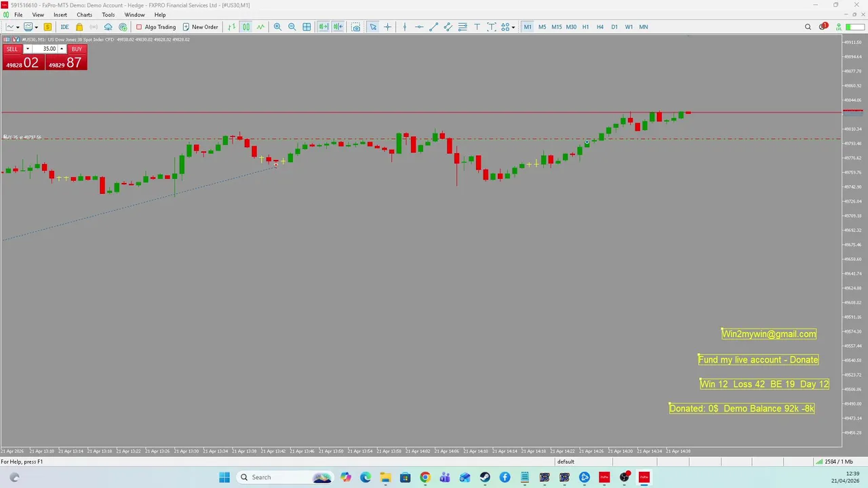Open the Market Watch dollar icon
This screenshot has height=488, width=868.
(47, 27)
